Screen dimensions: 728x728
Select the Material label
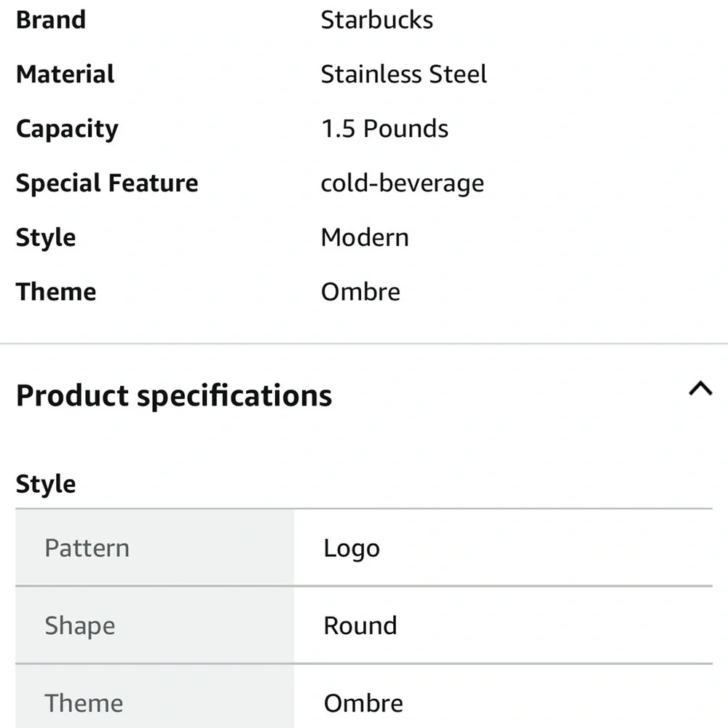point(65,74)
